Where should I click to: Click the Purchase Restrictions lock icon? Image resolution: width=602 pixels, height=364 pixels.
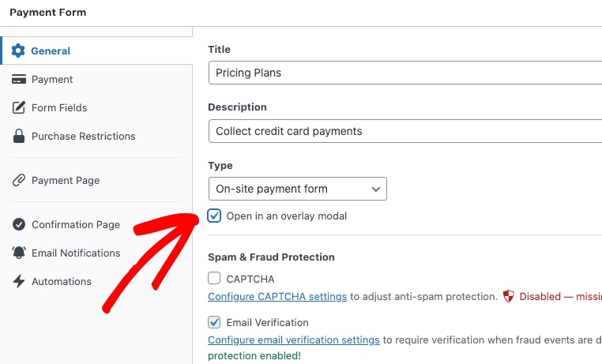point(19,136)
